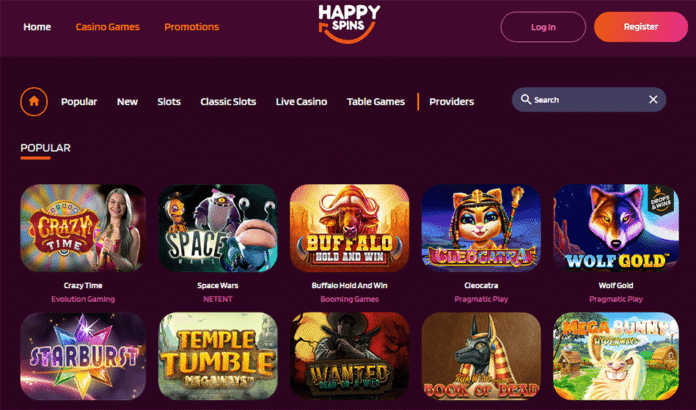Click the Log In button
696x410 pixels.
(543, 27)
